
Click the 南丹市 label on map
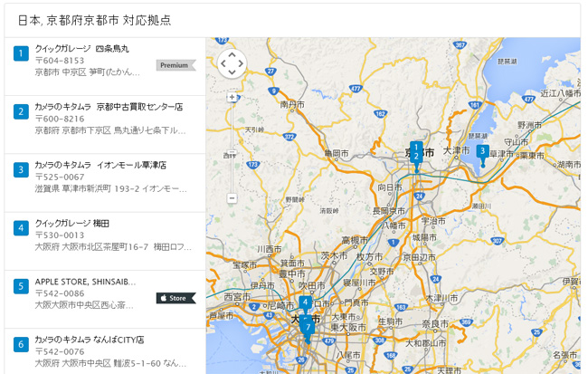(x=292, y=105)
